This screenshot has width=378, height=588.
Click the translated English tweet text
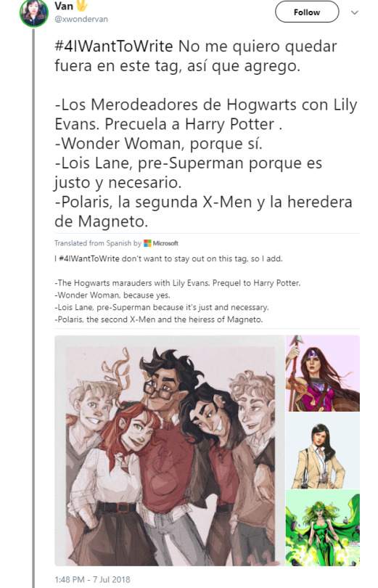point(178,289)
